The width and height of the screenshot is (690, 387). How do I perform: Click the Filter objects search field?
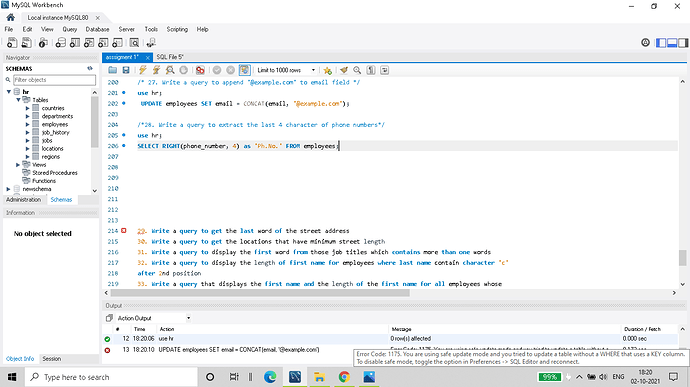click(x=54, y=80)
